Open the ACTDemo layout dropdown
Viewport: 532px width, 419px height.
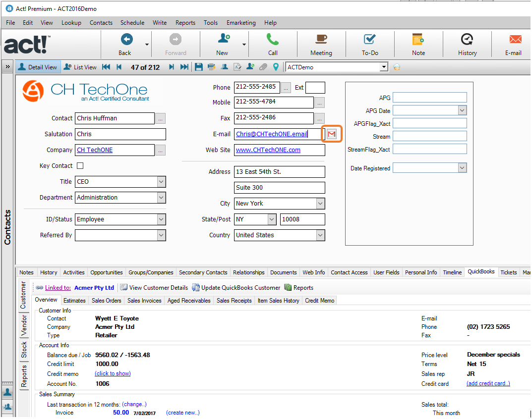coord(384,67)
